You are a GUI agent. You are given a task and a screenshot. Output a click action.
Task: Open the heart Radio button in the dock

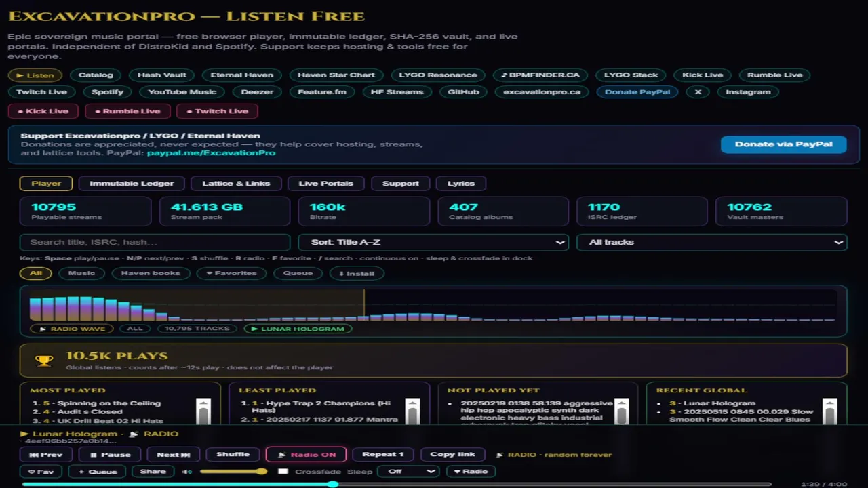471,472
